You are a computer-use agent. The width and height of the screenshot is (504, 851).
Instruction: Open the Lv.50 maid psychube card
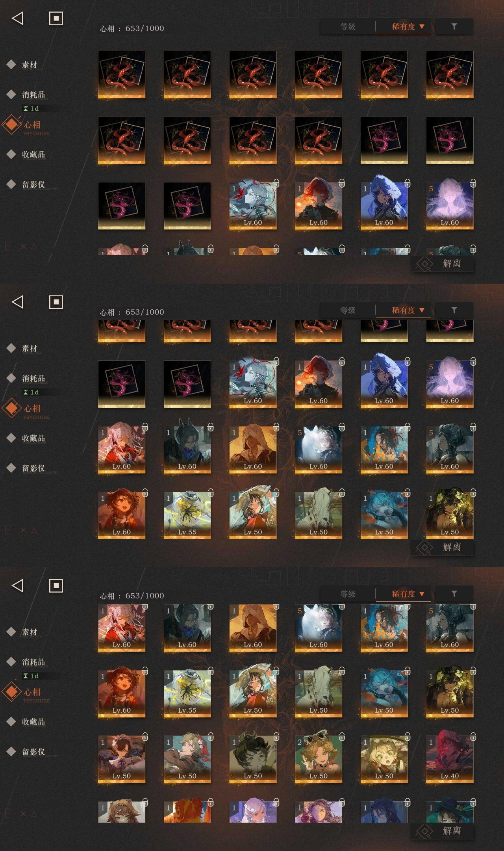point(121,759)
